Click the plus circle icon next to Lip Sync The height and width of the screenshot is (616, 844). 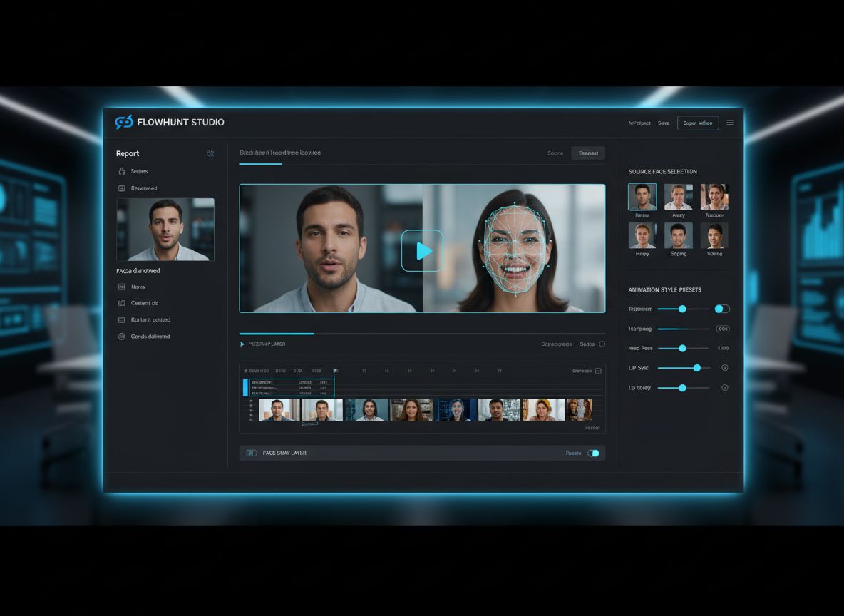point(725,368)
